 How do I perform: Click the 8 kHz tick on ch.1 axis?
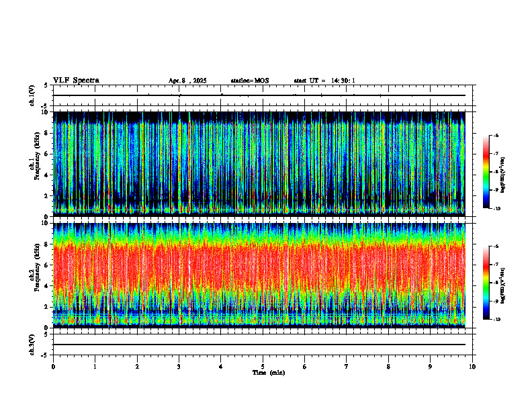(47, 133)
